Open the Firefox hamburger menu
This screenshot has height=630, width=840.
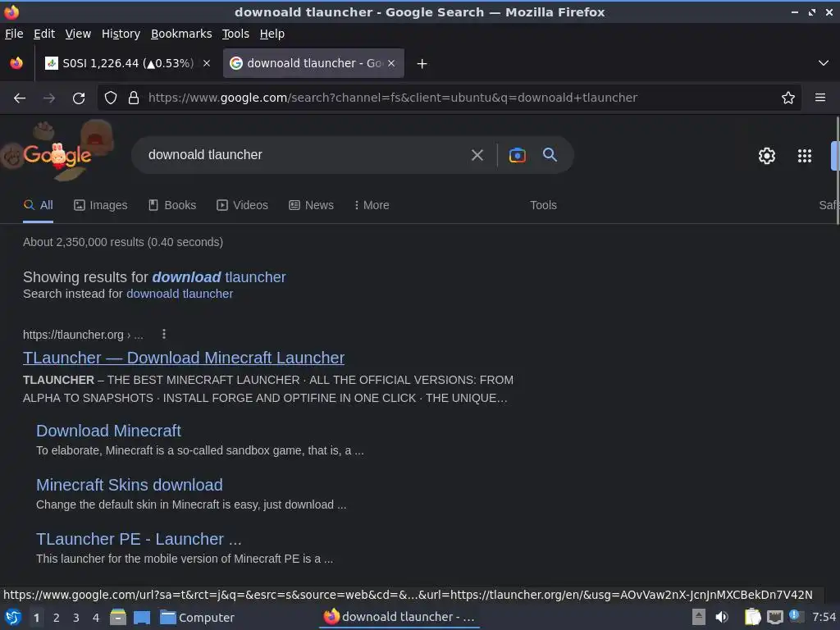click(819, 98)
